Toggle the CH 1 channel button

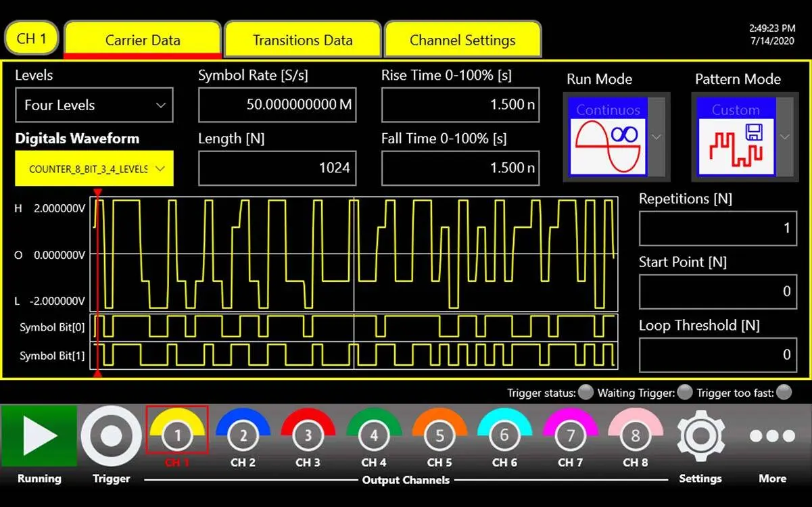[32, 39]
